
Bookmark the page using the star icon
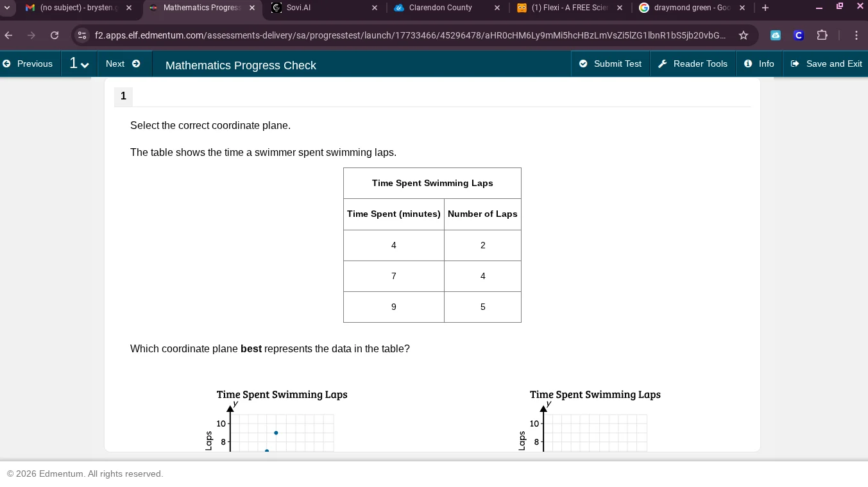tap(744, 35)
